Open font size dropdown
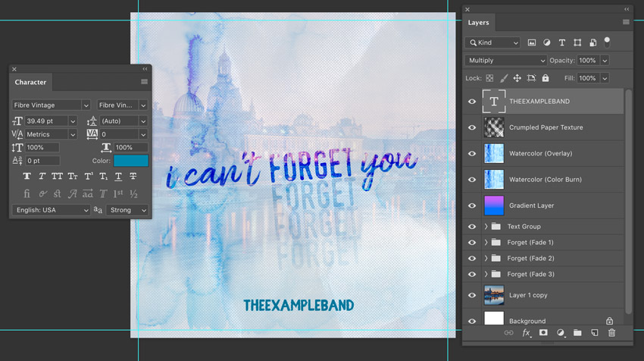This screenshot has width=644, height=361. pyautogui.click(x=73, y=121)
